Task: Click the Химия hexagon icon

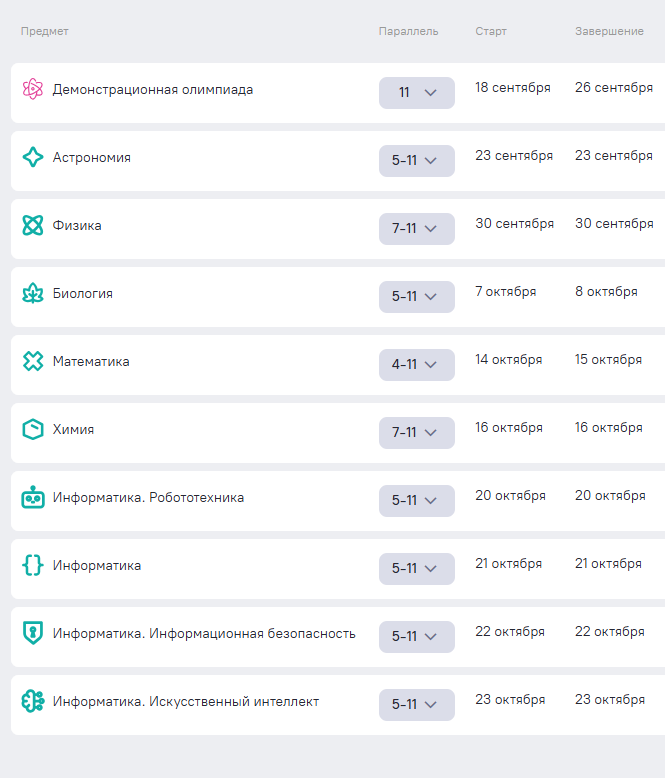Action: (x=33, y=430)
